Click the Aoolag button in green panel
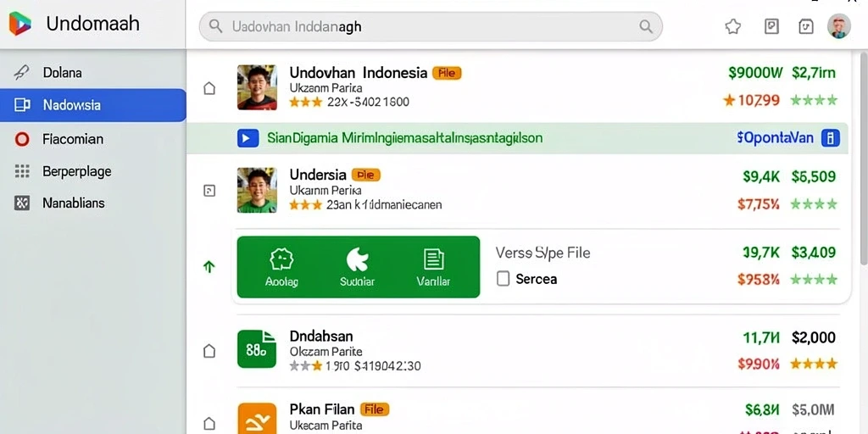Viewport: 868px width, 434px height. click(x=281, y=267)
